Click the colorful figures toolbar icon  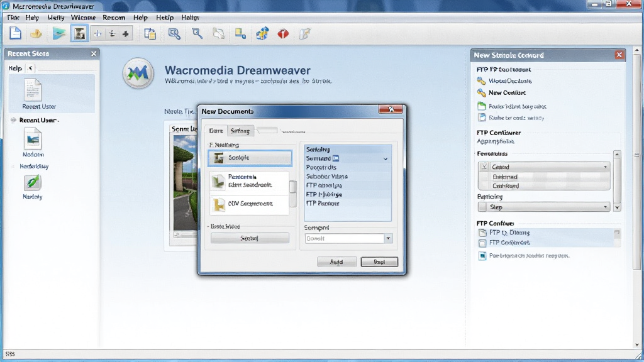tap(262, 34)
